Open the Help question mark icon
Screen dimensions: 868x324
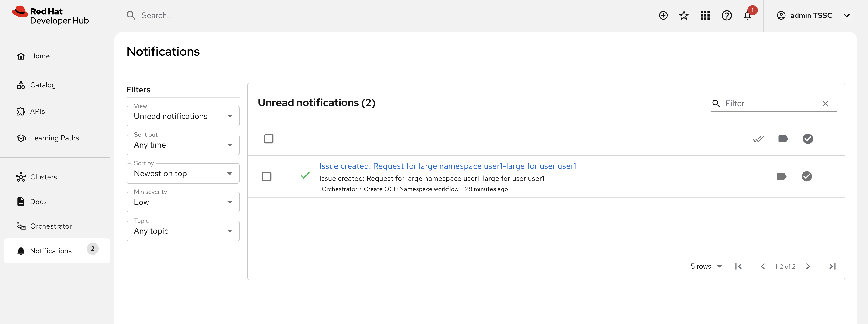(727, 15)
